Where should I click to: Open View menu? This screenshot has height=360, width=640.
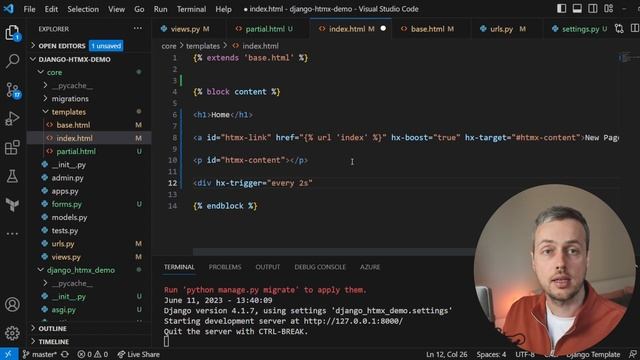[116, 9]
